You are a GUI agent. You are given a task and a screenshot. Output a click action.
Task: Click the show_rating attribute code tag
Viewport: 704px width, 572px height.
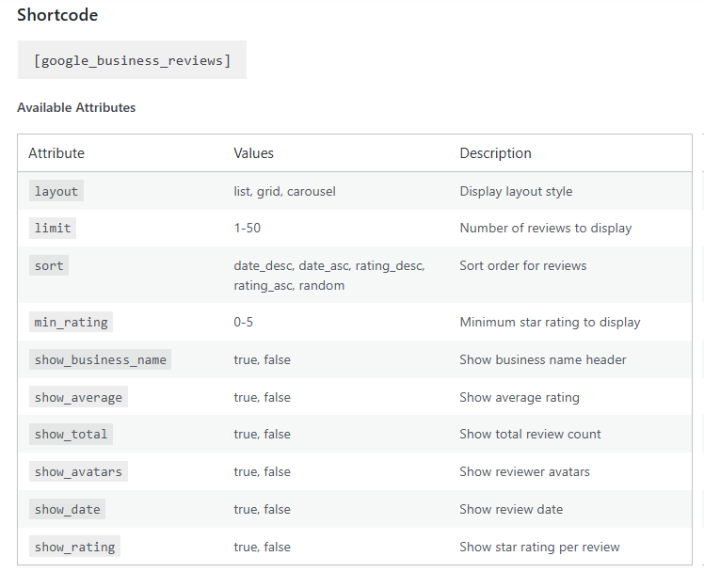tap(74, 547)
